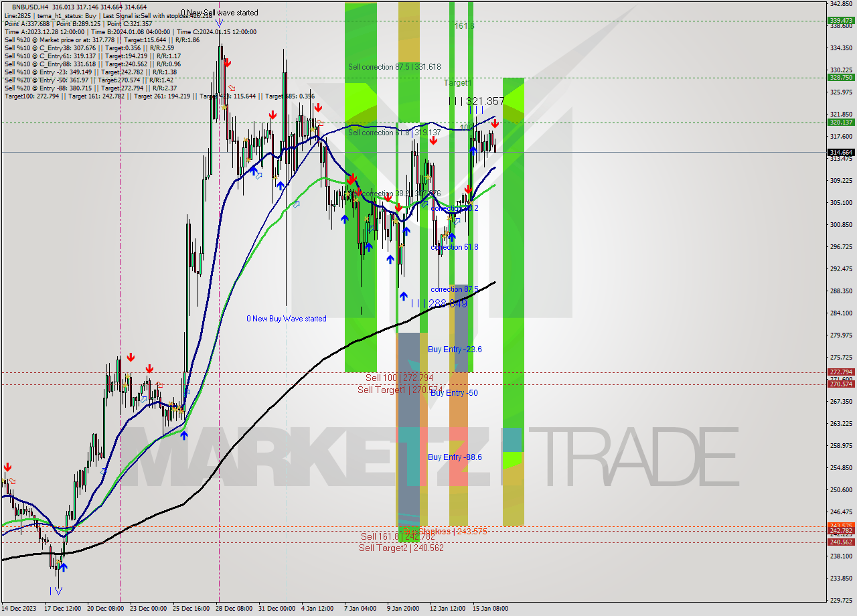This screenshot has width=857, height=616.
Task: Click the '12 Jan 12:00' date label
Action: tap(447, 609)
